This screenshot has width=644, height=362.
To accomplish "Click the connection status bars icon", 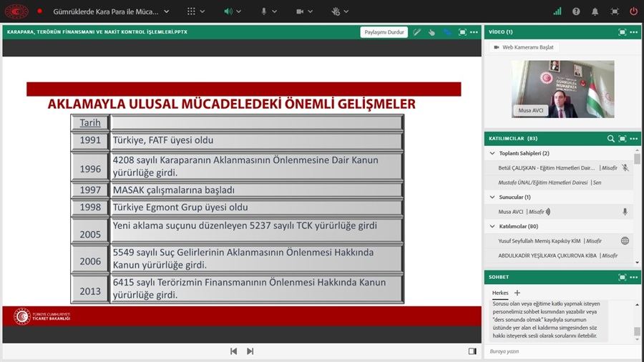I will [x=557, y=11].
